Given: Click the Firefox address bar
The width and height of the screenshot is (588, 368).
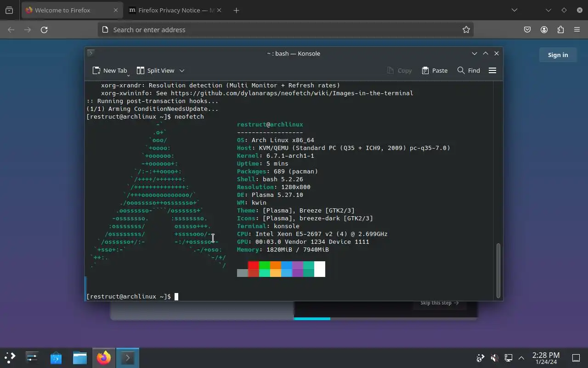Looking at the screenshot, I should [285, 29].
